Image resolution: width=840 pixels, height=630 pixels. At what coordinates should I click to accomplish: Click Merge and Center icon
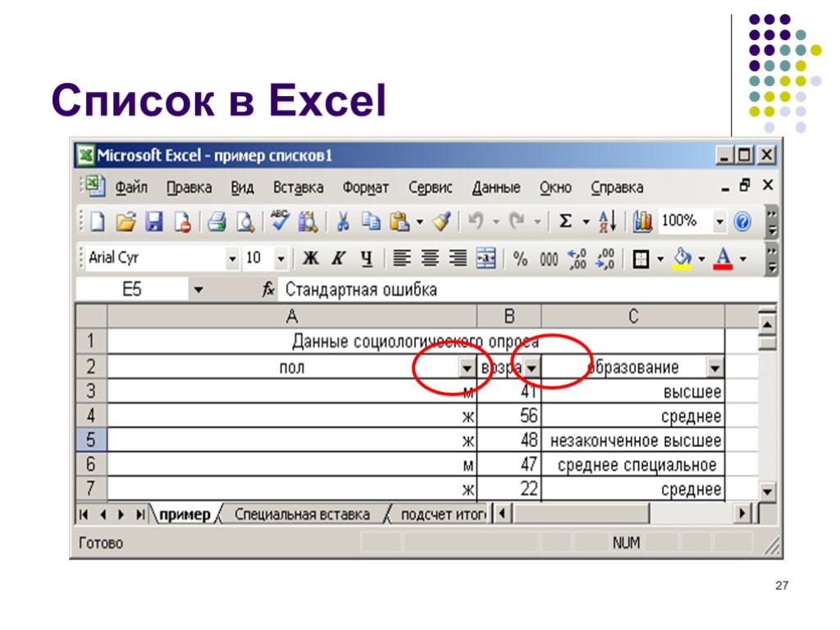(x=486, y=258)
